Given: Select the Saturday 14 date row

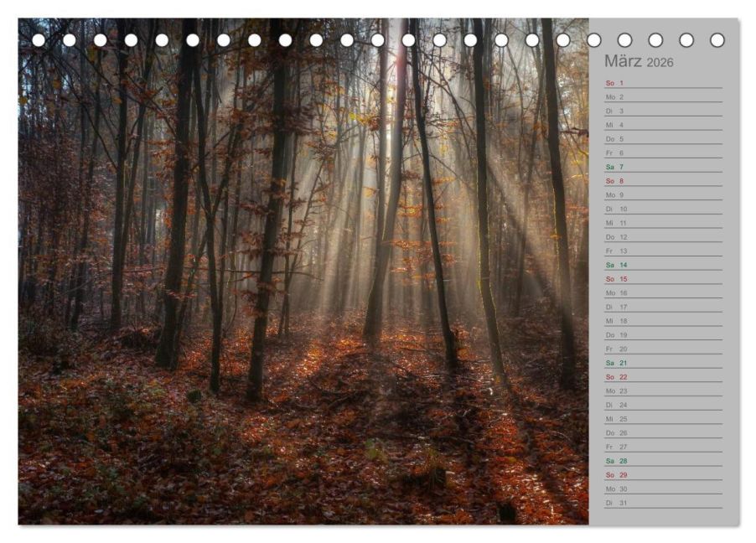Looking at the screenshot, I should pyautogui.click(x=664, y=265).
